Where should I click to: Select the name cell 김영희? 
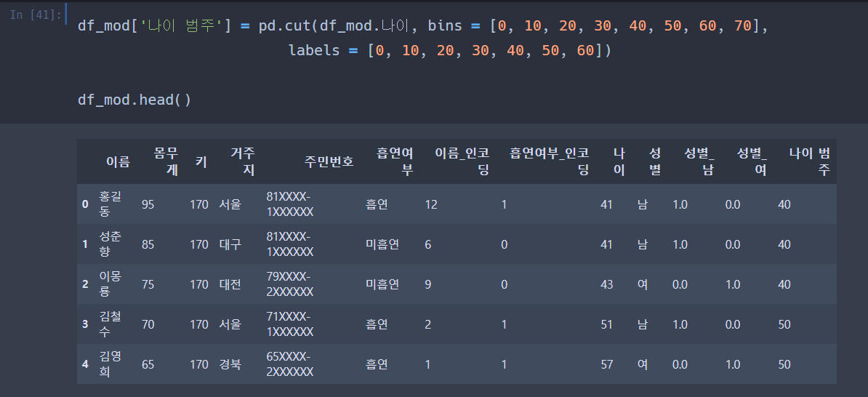pyautogui.click(x=110, y=364)
